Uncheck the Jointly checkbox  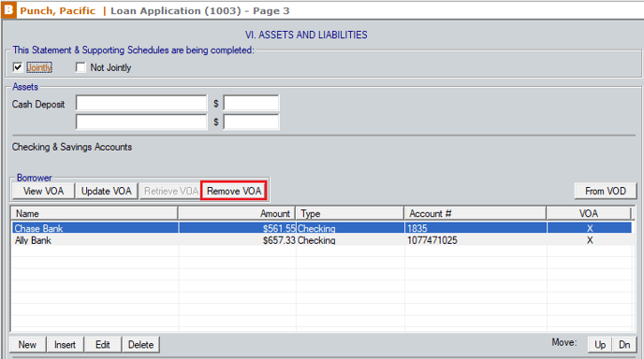coord(18,67)
